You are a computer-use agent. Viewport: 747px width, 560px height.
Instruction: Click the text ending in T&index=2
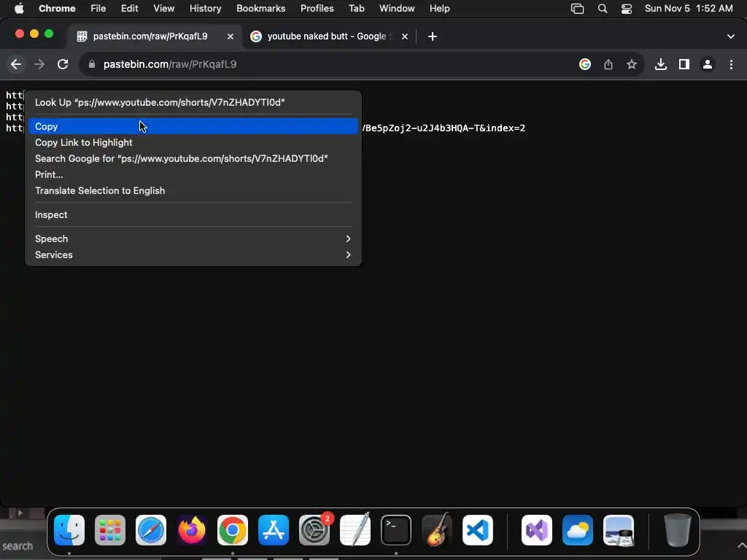[444, 128]
